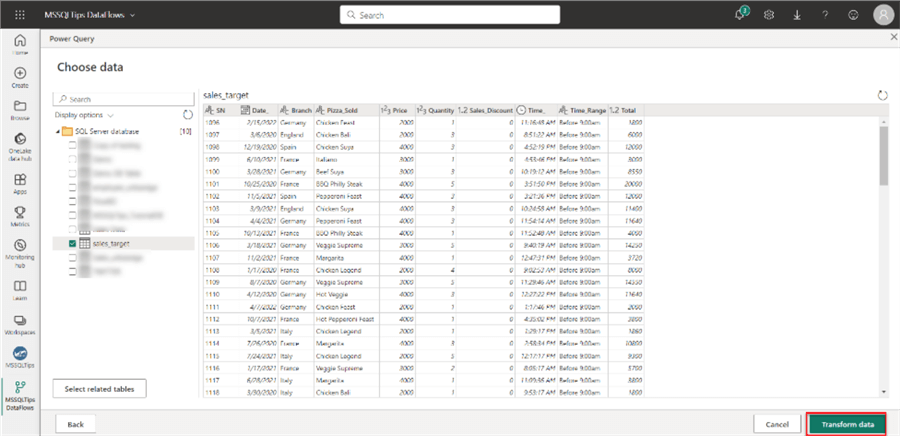The width and height of the screenshot is (900, 436).
Task: Open settings gear in top bar
Action: [x=769, y=15]
